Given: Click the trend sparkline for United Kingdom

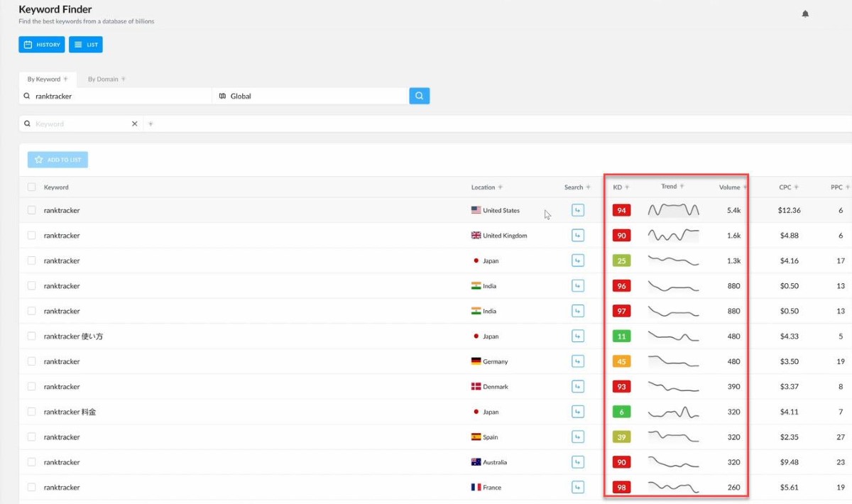Looking at the screenshot, I should coord(673,236).
